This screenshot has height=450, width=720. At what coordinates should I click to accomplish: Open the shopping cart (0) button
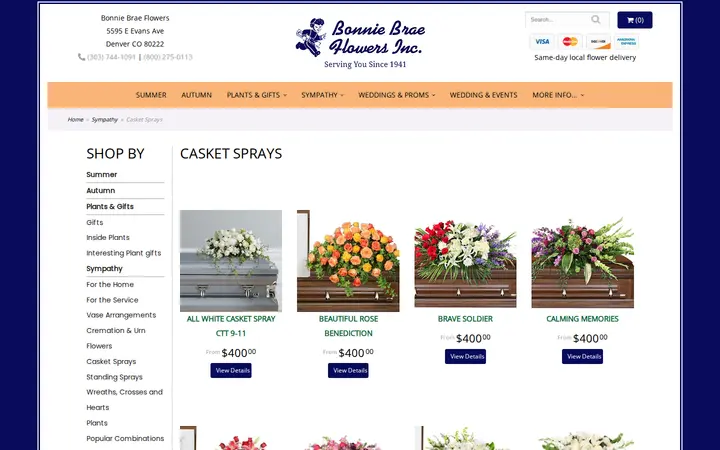click(x=635, y=20)
